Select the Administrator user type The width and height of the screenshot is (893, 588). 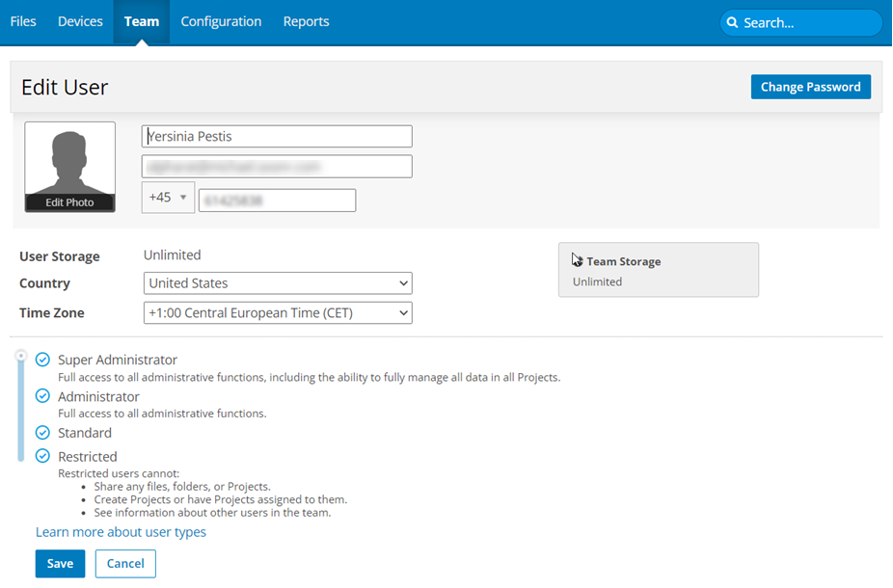coord(42,396)
